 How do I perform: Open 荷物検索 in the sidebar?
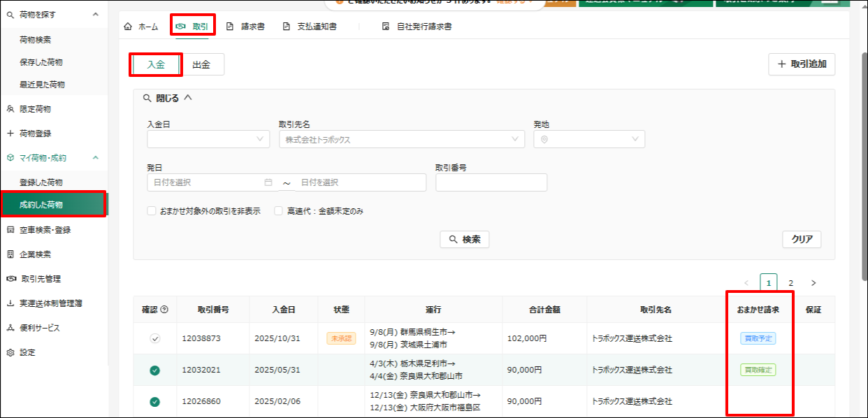coord(35,40)
